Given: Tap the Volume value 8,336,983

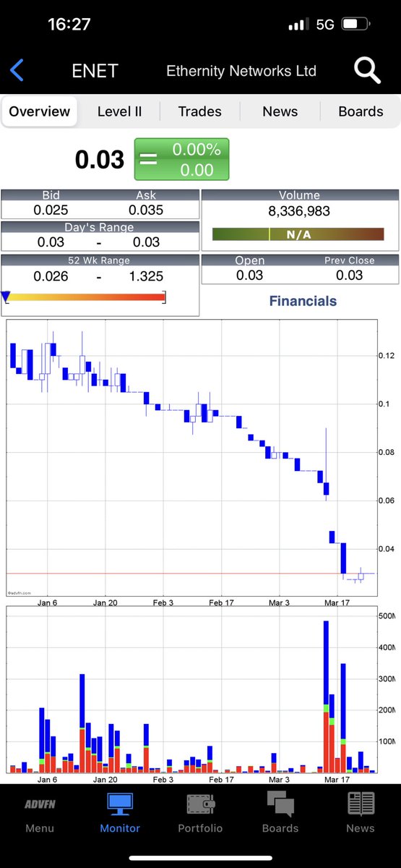Looking at the screenshot, I should click(299, 213).
